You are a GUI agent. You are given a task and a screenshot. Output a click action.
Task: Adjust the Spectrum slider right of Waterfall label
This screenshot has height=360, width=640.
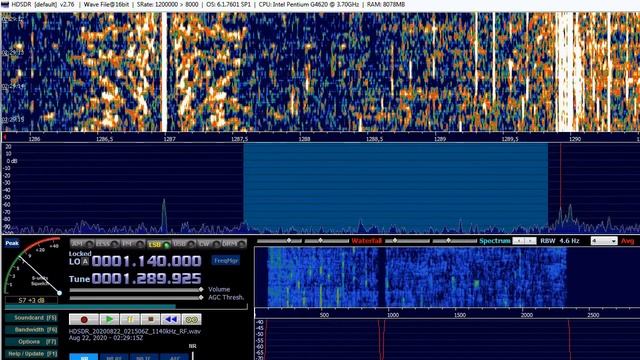coord(407,241)
